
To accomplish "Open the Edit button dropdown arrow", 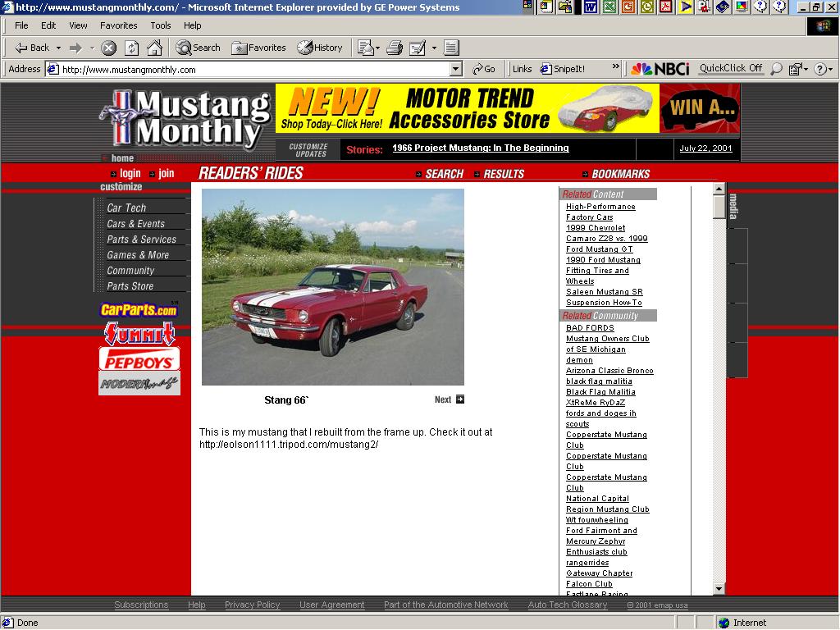I will coord(434,48).
